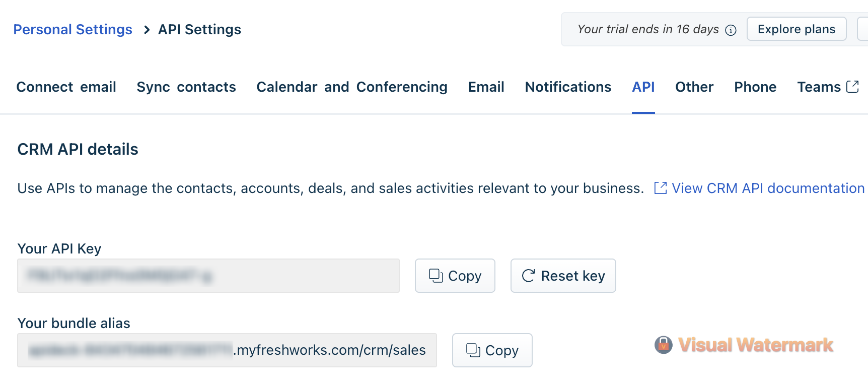Click the copy icon for API Key
Screen dimensions: 868x384
[x=436, y=276]
